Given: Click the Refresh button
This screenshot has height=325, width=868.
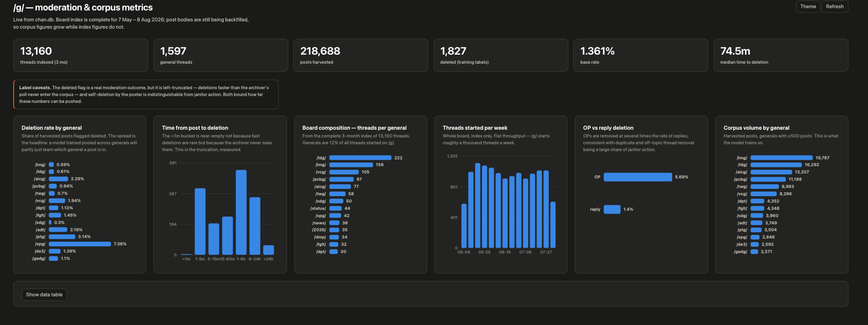Looking at the screenshot, I should [x=834, y=6].
